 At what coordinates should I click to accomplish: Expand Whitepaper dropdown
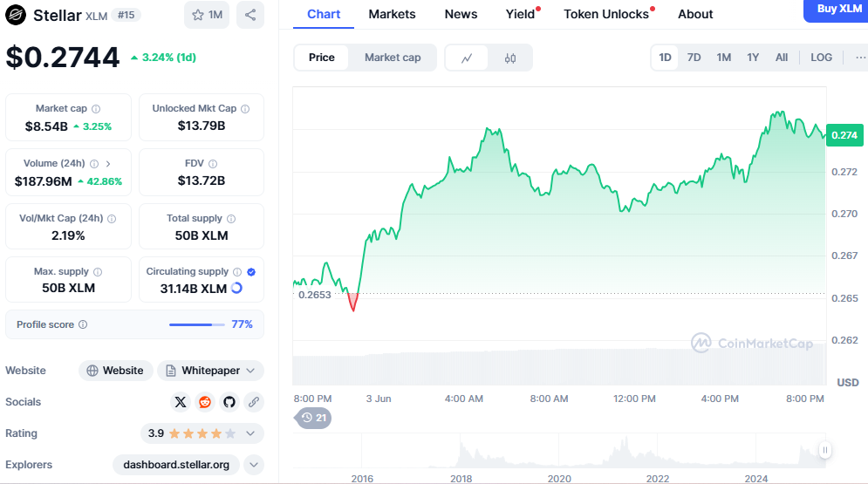tap(250, 371)
